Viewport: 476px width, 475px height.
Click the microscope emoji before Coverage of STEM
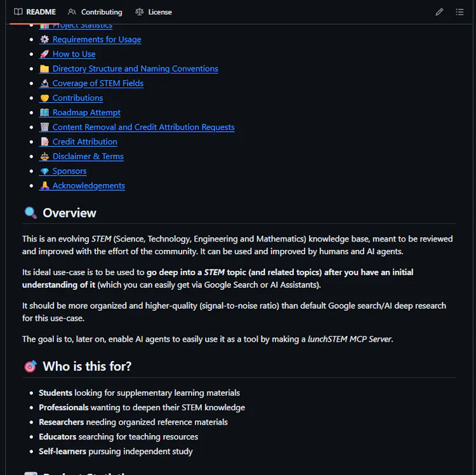(44, 83)
